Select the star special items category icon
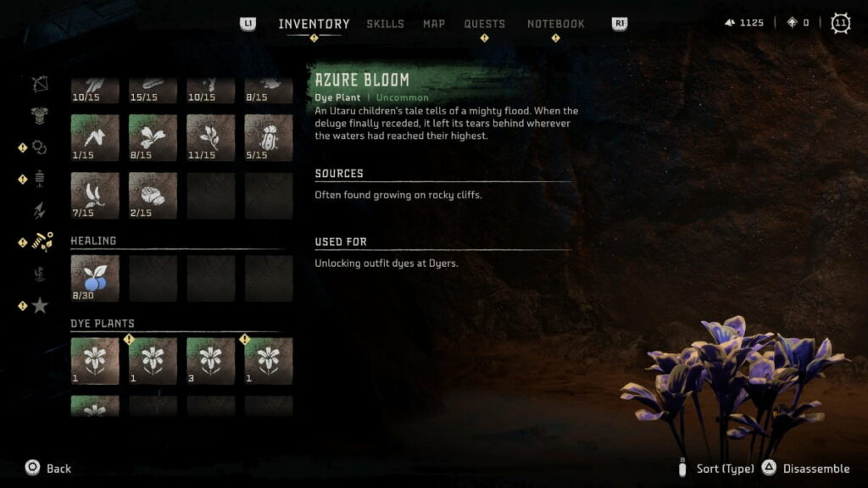 40,305
